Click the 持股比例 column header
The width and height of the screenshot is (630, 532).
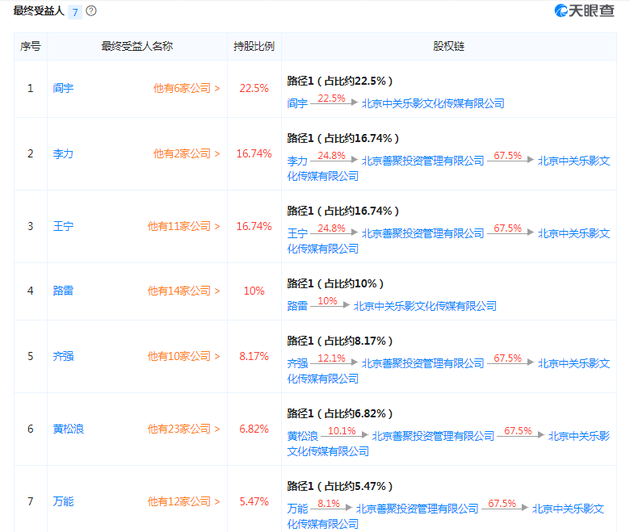pos(254,46)
